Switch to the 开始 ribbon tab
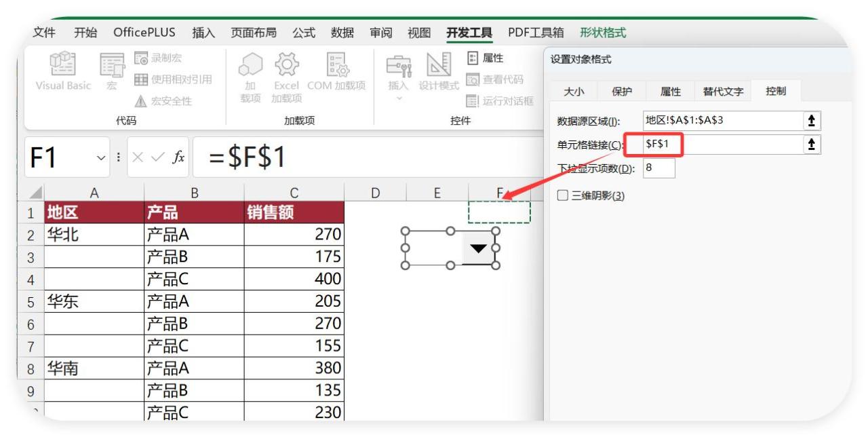This screenshot has width=868, height=437. pyautogui.click(x=85, y=32)
